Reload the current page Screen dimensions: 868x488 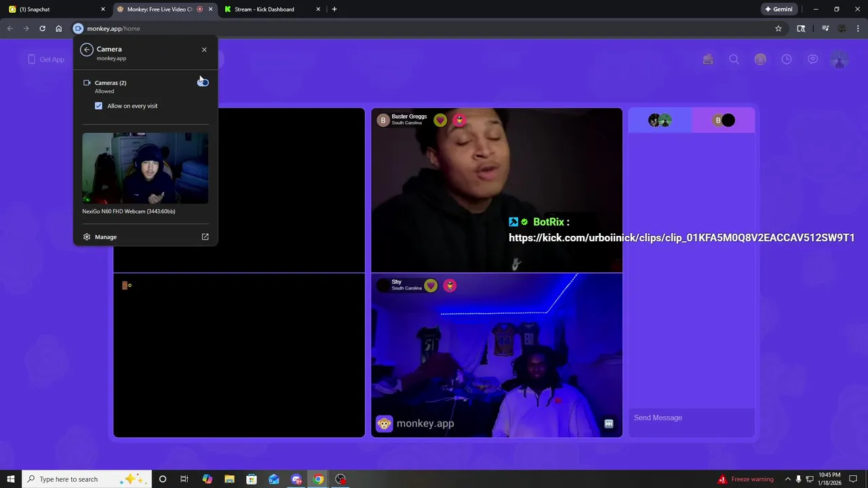[42, 28]
